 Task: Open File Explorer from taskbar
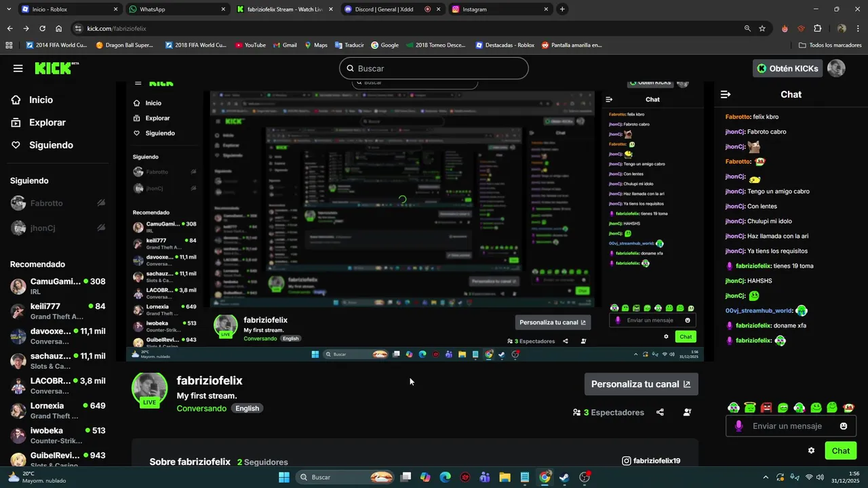coord(505,477)
